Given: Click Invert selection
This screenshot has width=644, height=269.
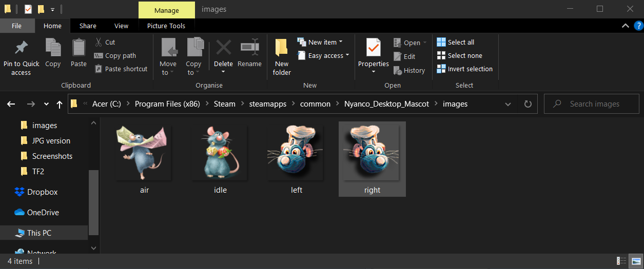Looking at the screenshot, I should pyautogui.click(x=464, y=69).
